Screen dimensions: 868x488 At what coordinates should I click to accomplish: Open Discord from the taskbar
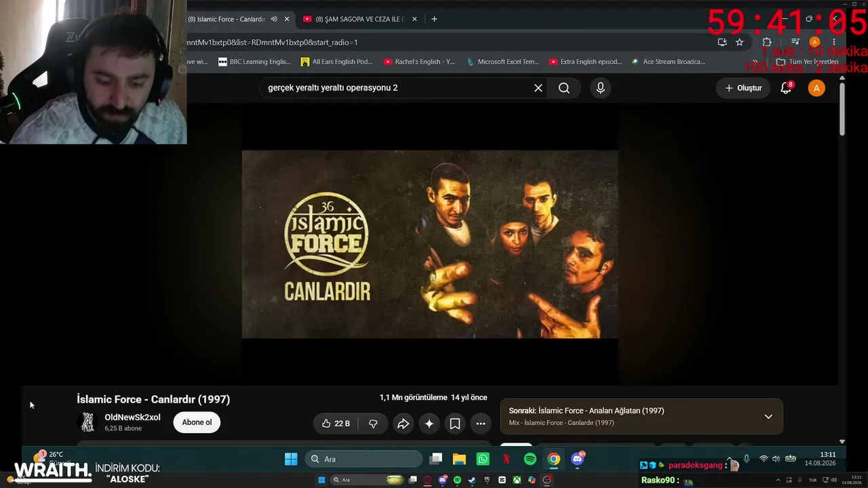pos(578,459)
